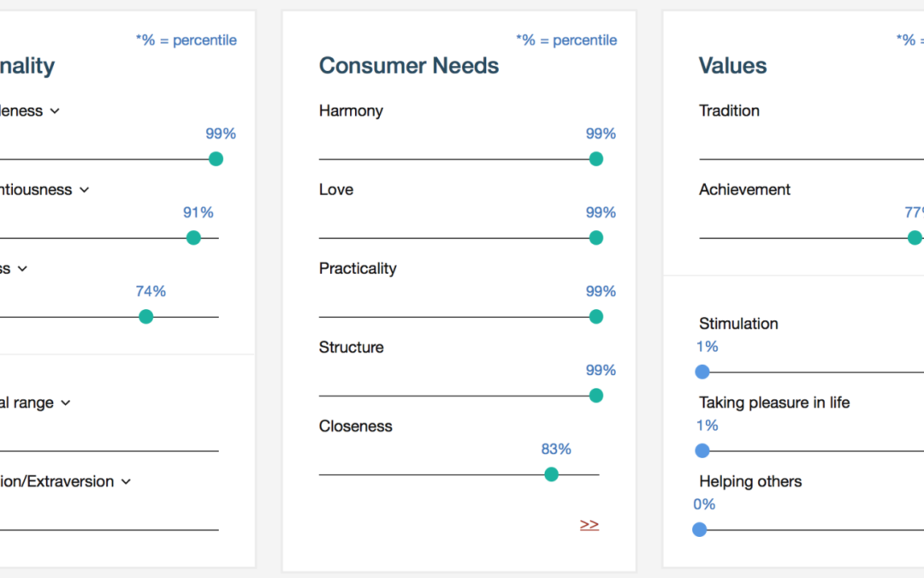Click the Tradition label in Values
The image size is (924, 578).
(729, 110)
